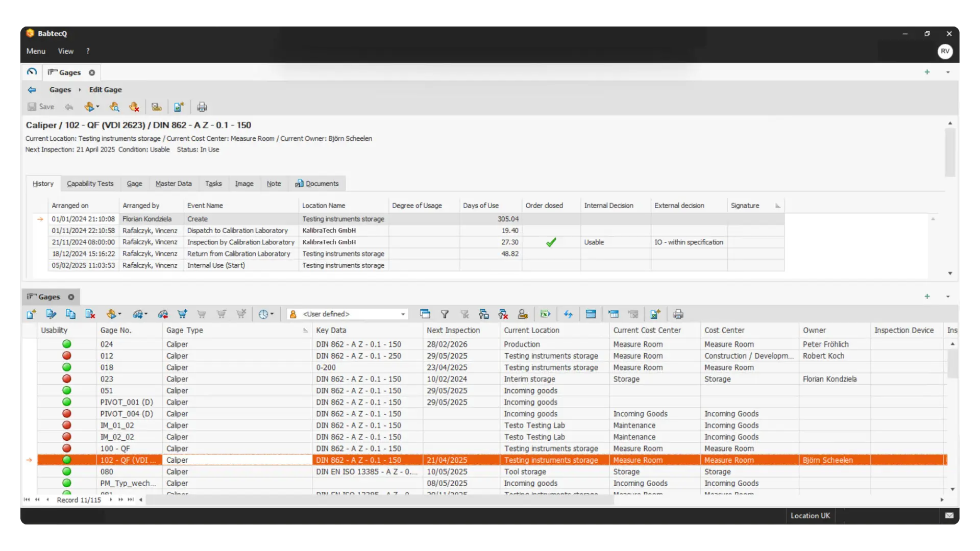Click the blue list view icon

click(x=591, y=314)
